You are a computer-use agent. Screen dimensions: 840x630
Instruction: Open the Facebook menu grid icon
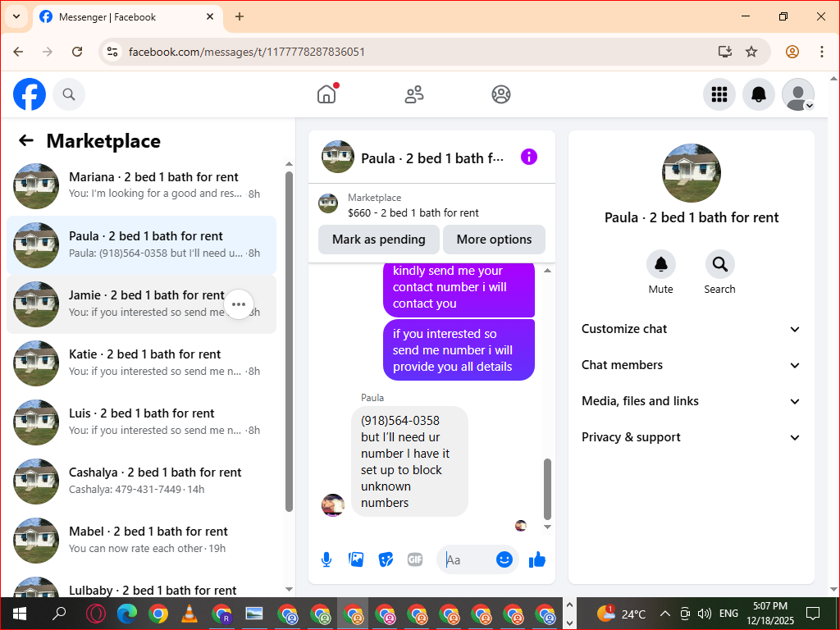719,94
